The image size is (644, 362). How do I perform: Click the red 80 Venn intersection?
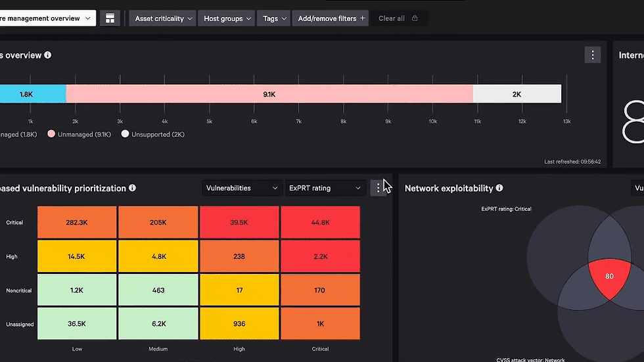(610, 277)
